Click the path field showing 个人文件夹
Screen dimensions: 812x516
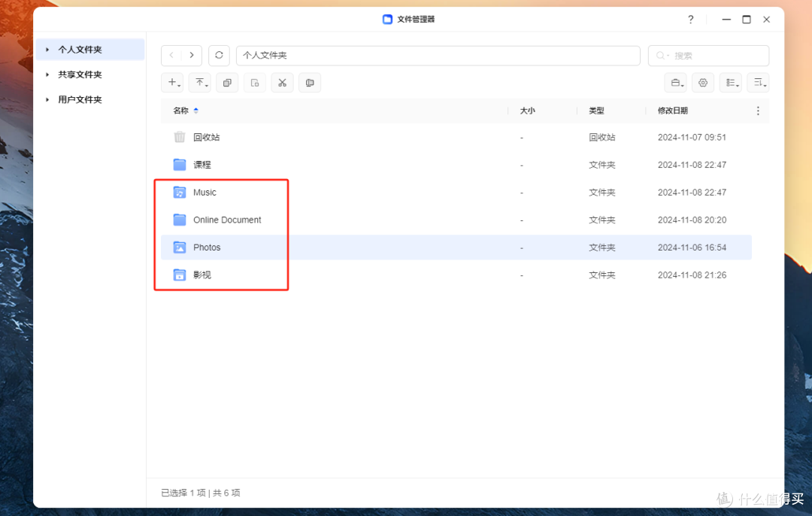click(x=438, y=56)
